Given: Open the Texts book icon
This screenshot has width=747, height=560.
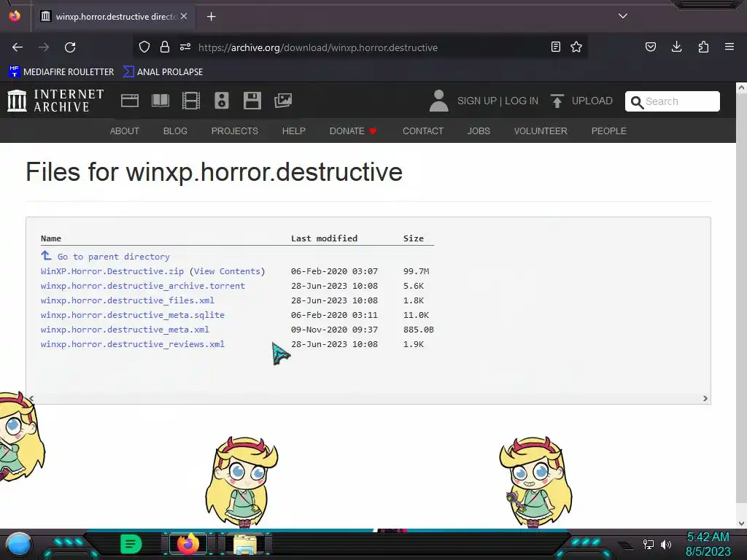Looking at the screenshot, I should (160, 101).
